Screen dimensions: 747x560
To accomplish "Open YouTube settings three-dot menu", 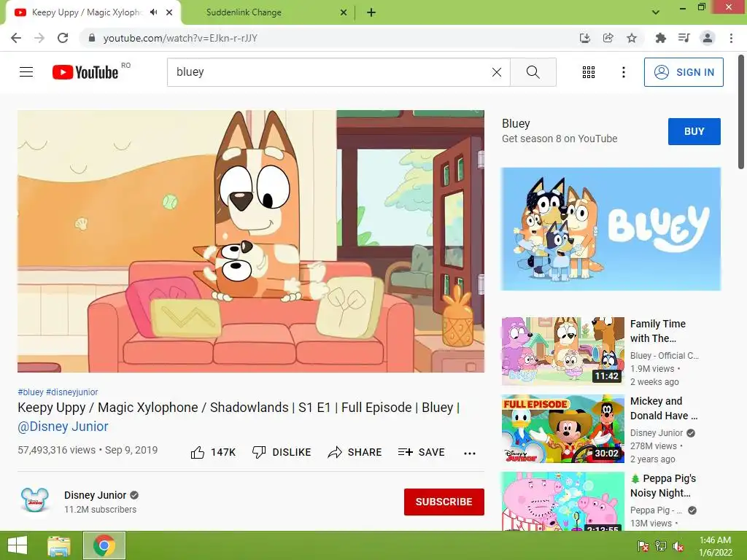I will (x=623, y=72).
